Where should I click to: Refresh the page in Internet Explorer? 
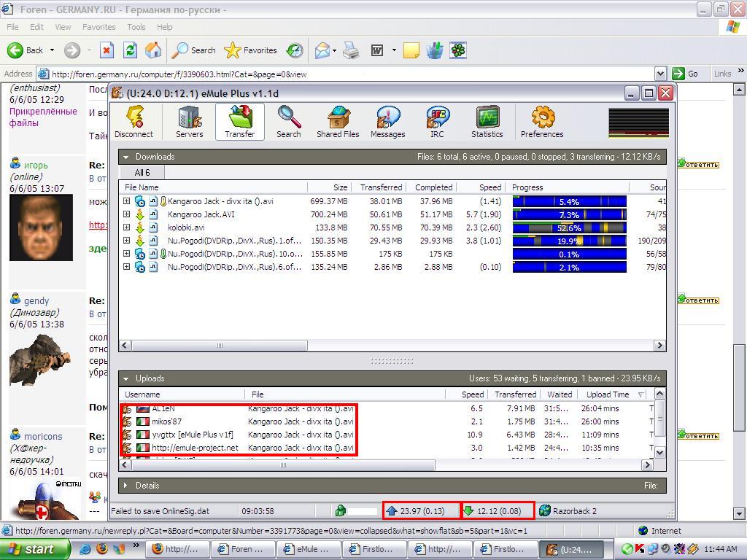[x=130, y=50]
